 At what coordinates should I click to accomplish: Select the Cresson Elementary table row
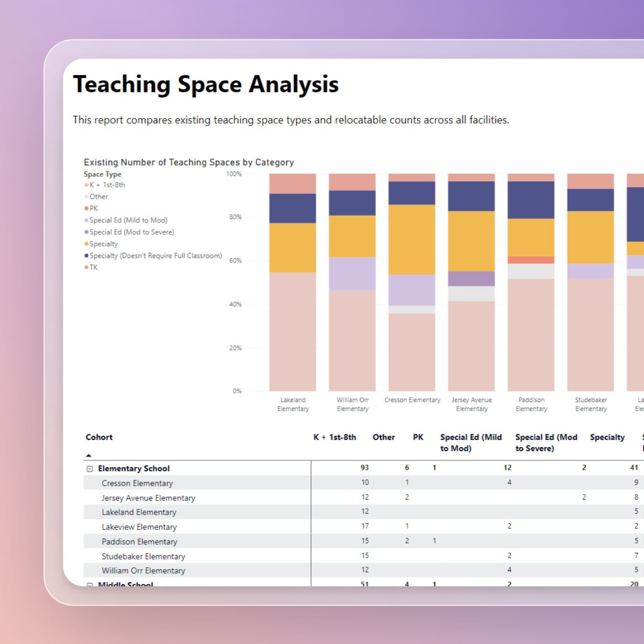point(364,483)
